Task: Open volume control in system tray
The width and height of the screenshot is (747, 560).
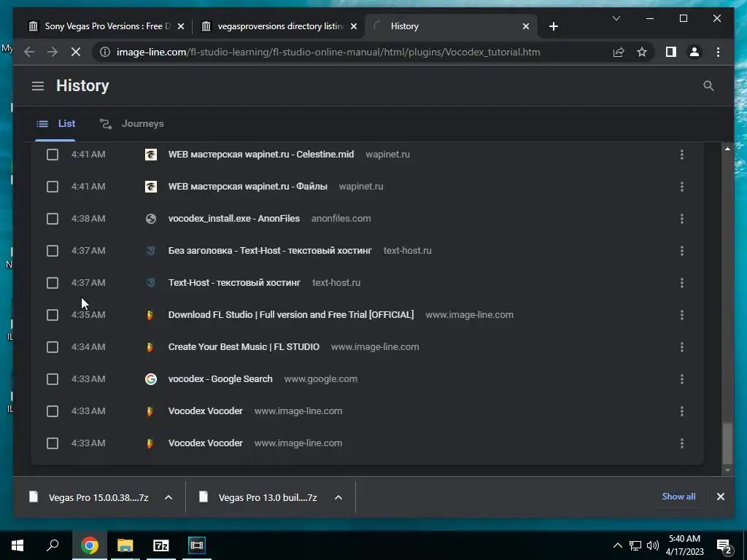Action: pos(653,545)
